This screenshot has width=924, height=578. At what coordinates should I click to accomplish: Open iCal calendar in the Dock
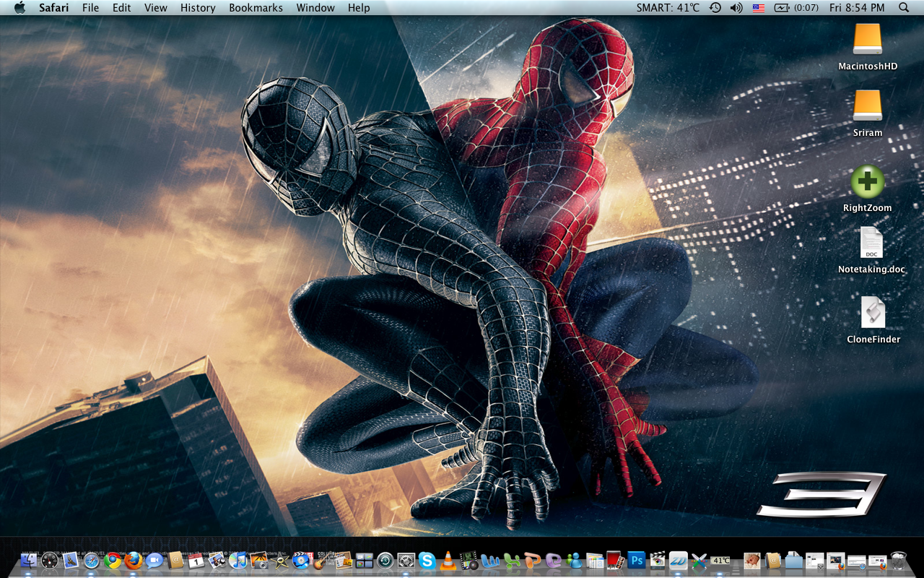click(x=196, y=560)
